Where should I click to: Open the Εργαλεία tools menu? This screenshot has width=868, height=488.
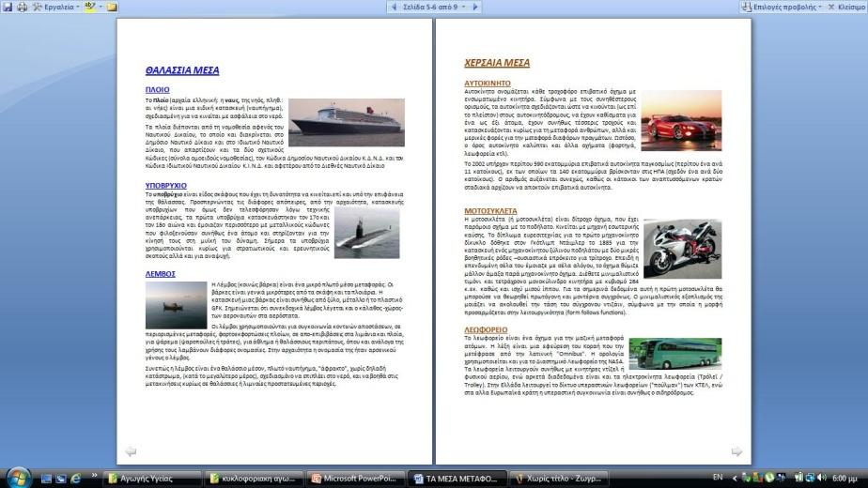pos(55,7)
